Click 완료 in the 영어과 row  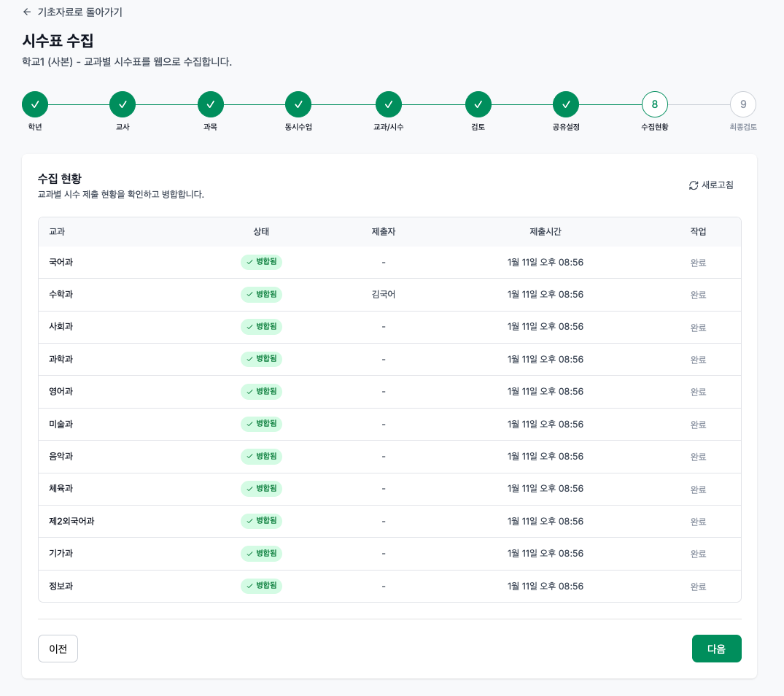tap(698, 392)
